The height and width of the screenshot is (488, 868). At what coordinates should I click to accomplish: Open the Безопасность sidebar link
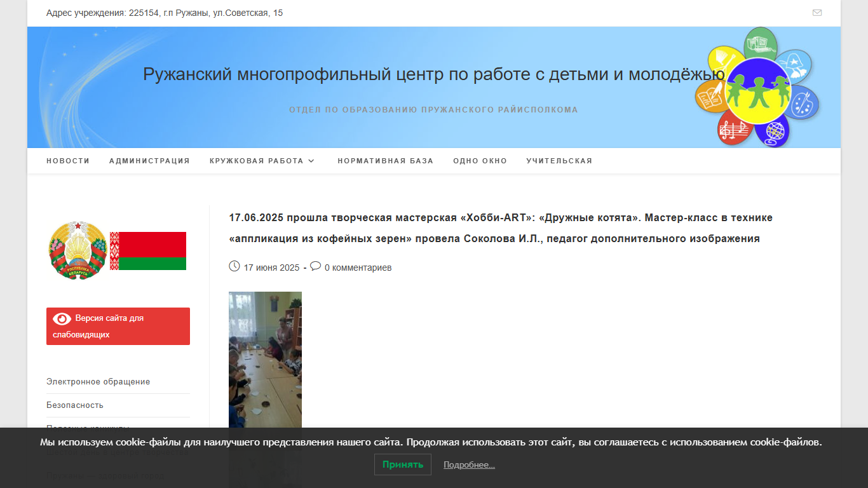pyautogui.click(x=75, y=405)
